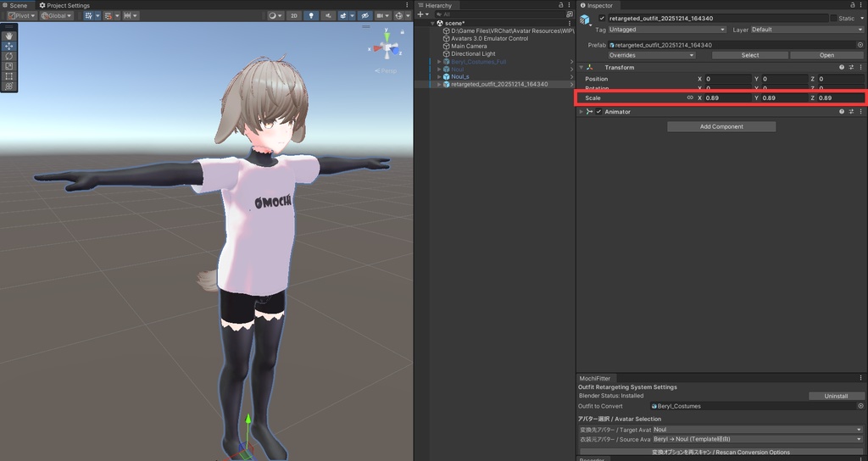The image size is (868, 461).
Task: Open the Tag Untagged dropdown
Action: tap(666, 30)
